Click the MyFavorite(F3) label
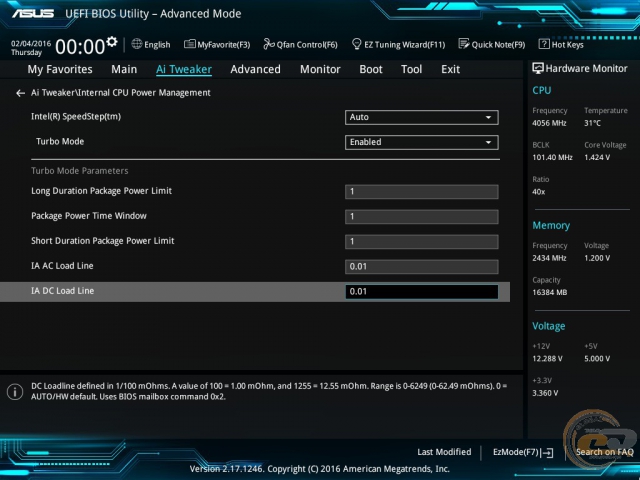 point(224,45)
